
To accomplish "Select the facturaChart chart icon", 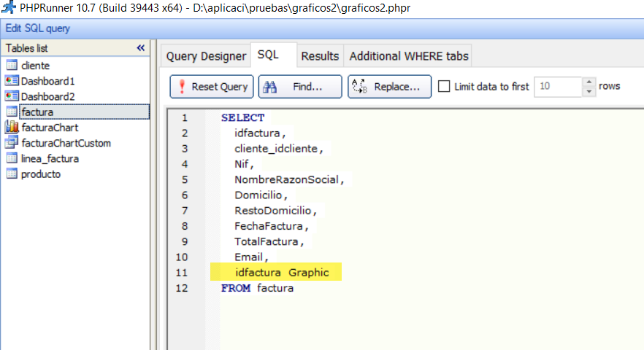I will point(12,127).
